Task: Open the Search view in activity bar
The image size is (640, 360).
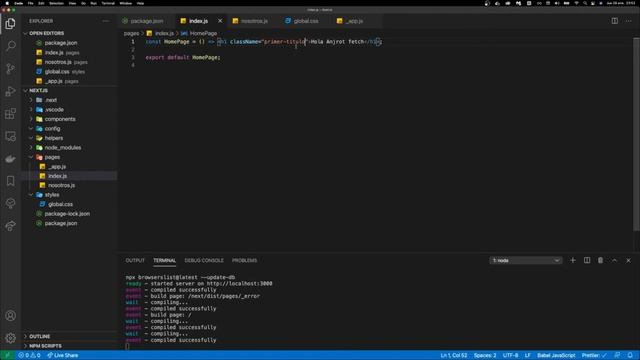Action: (11, 46)
